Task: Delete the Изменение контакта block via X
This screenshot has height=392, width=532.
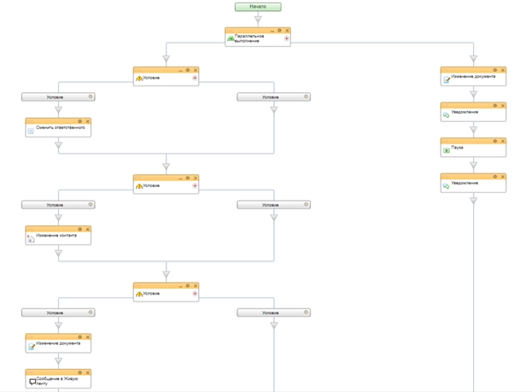Action: (87, 230)
